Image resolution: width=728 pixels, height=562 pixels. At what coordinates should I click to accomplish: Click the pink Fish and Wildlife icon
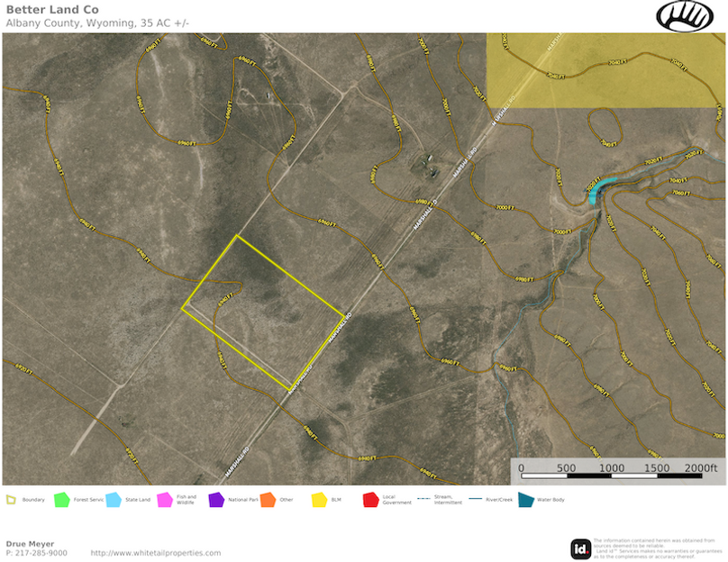165,500
